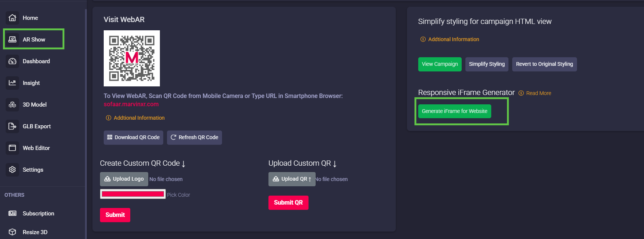Click the Home icon in the sidebar

click(x=12, y=18)
